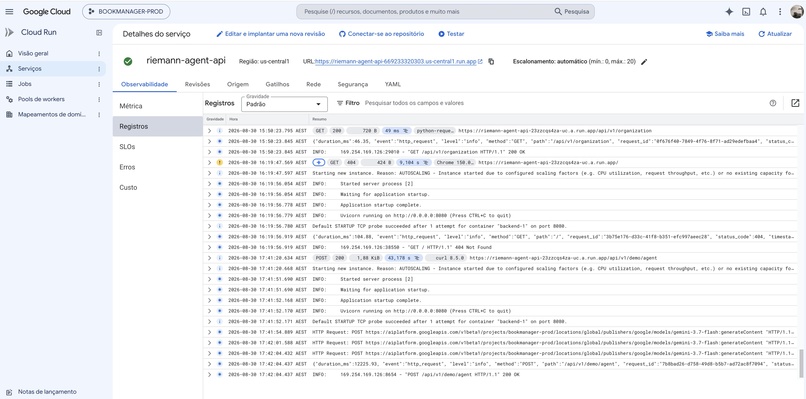Click the Pesquisa search button
The height and width of the screenshot is (399, 806).
tap(572, 11)
